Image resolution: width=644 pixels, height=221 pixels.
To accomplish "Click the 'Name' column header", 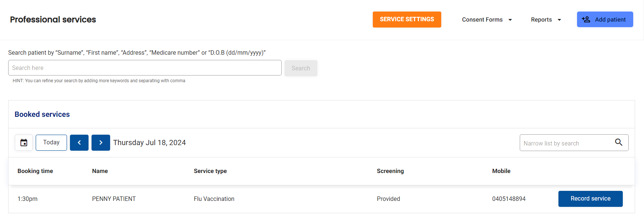I will pyautogui.click(x=100, y=171).
